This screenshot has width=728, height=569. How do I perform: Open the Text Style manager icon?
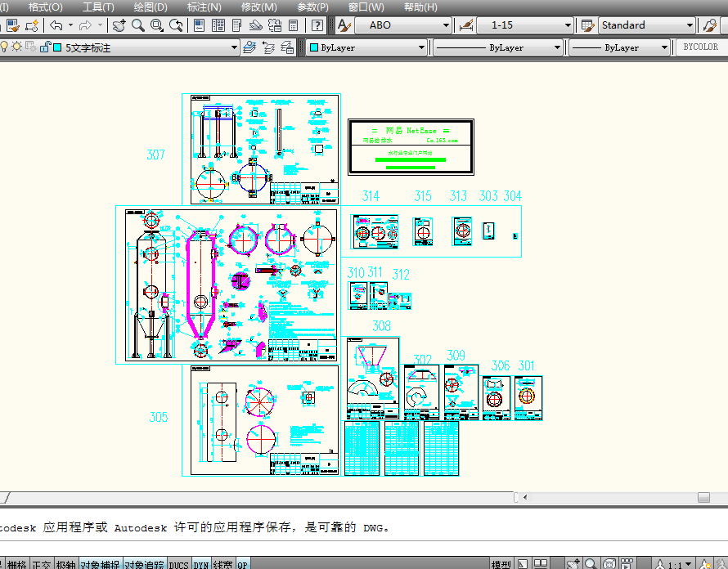coord(344,25)
